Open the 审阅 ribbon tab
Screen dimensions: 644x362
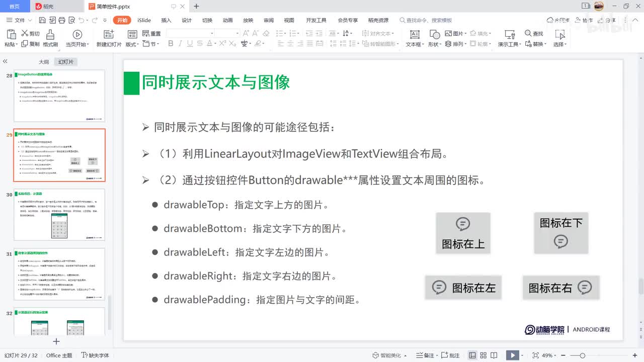click(x=269, y=20)
